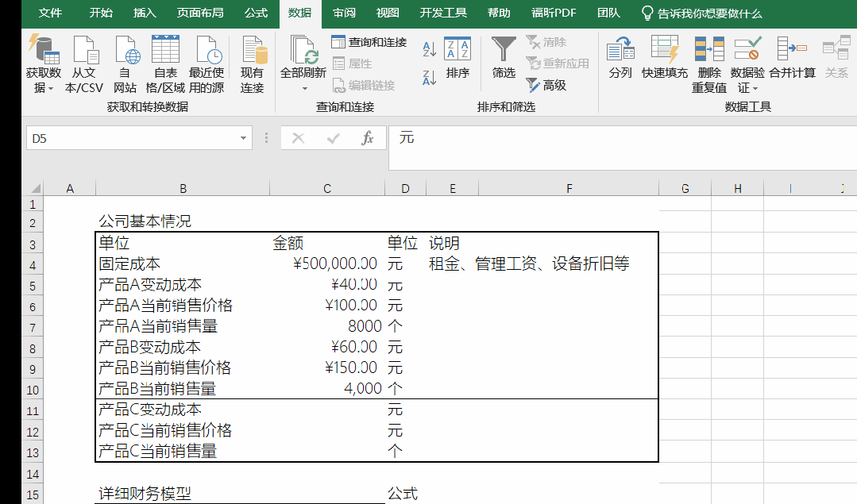Click the cancel (X) formula button

pos(298,138)
